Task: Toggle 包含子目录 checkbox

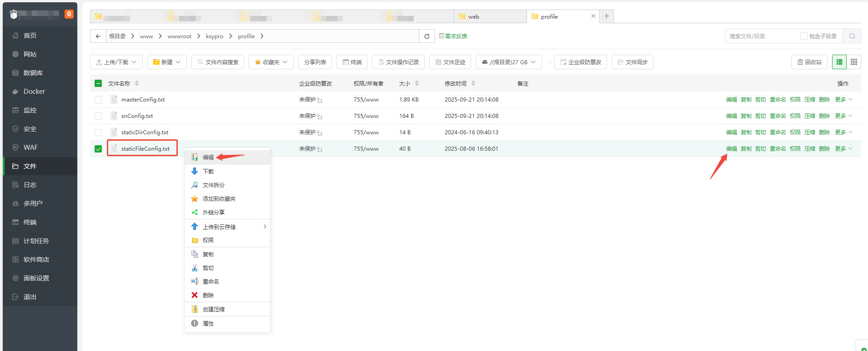Action: coord(803,36)
